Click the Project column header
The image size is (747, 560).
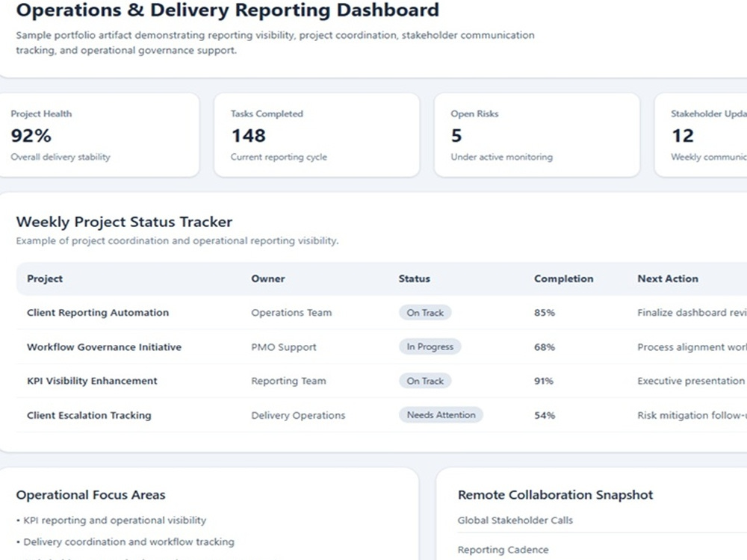[x=45, y=279]
